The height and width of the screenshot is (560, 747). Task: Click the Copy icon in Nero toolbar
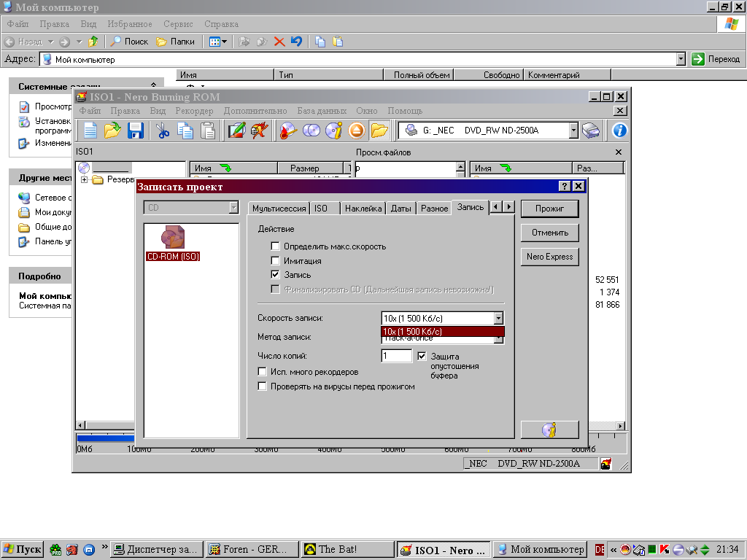pos(185,130)
